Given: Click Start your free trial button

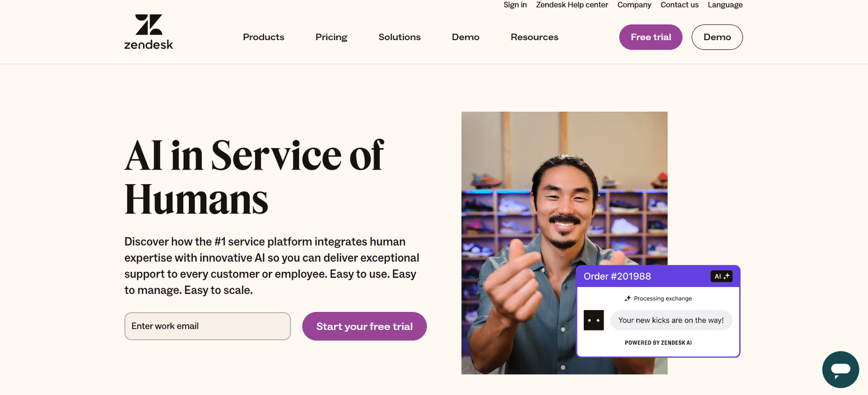Looking at the screenshot, I should tap(364, 326).
